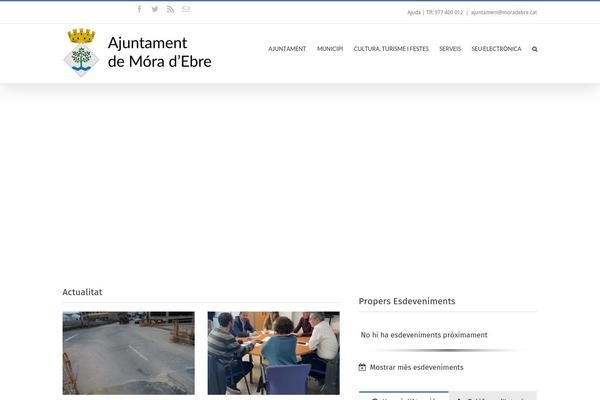Open the MUNICIPI menu
Image resolution: width=600 pixels, height=400 pixels.
click(x=330, y=49)
